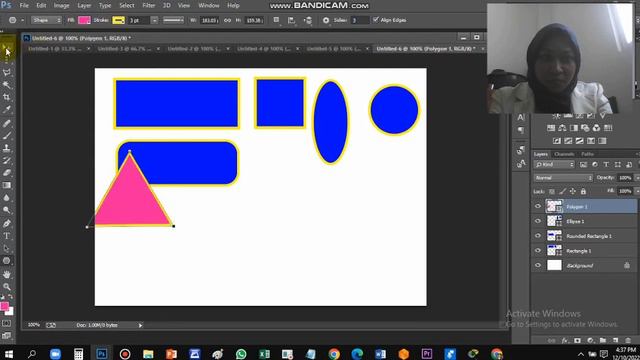Hide the Ellipse 1 layer
640x360 pixels.
pyautogui.click(x=538, y=221)
